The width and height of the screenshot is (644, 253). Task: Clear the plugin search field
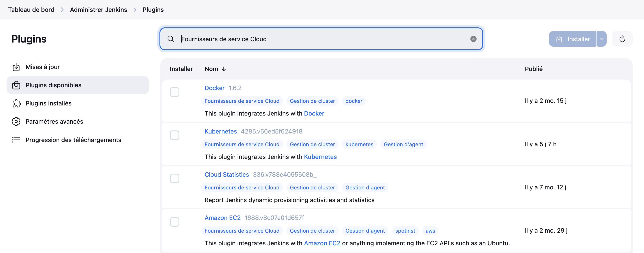tap(473, 39)
